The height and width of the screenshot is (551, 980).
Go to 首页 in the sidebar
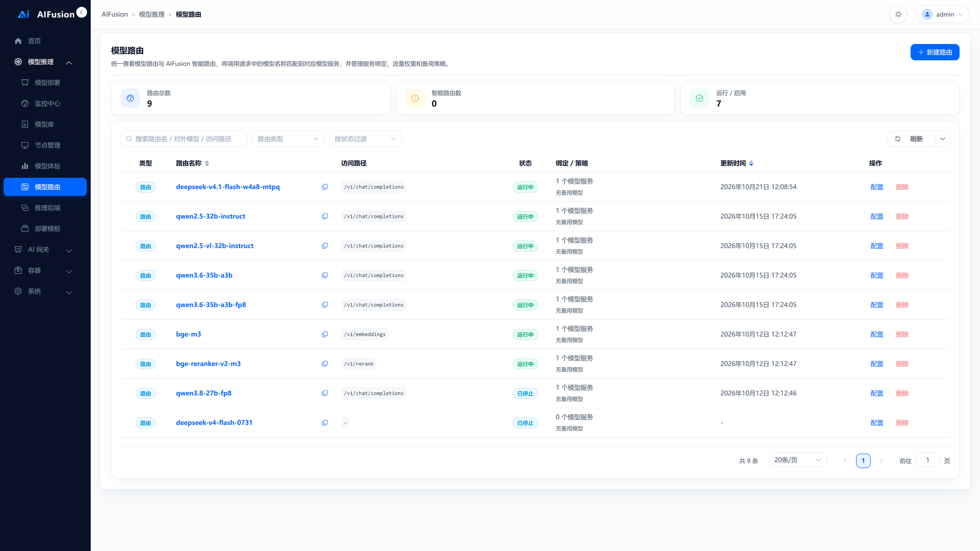[x=45, y=41]
